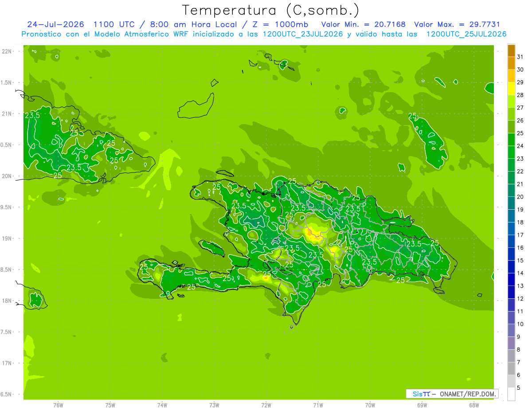Pick the gray swatch between legend 6 and 7

point(511,368)
